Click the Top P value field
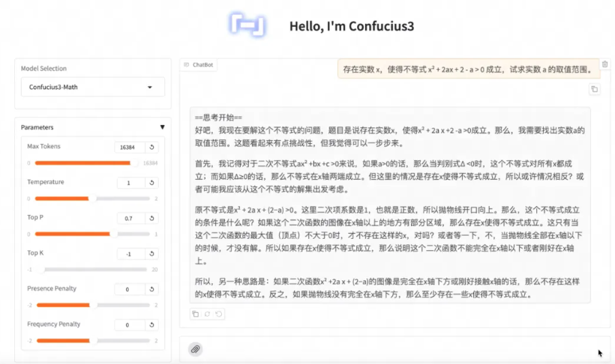615x364 pixels. (131, 218)
